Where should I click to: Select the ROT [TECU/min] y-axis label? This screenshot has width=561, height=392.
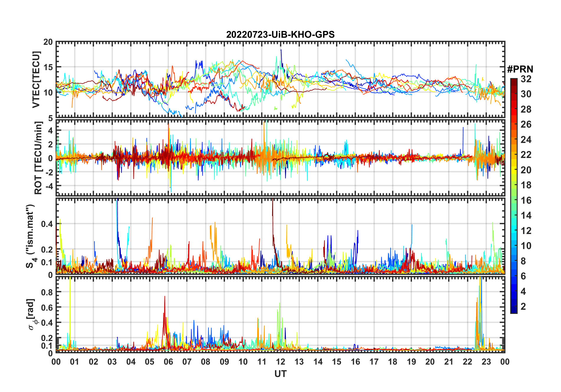click(x=38, y=158)
